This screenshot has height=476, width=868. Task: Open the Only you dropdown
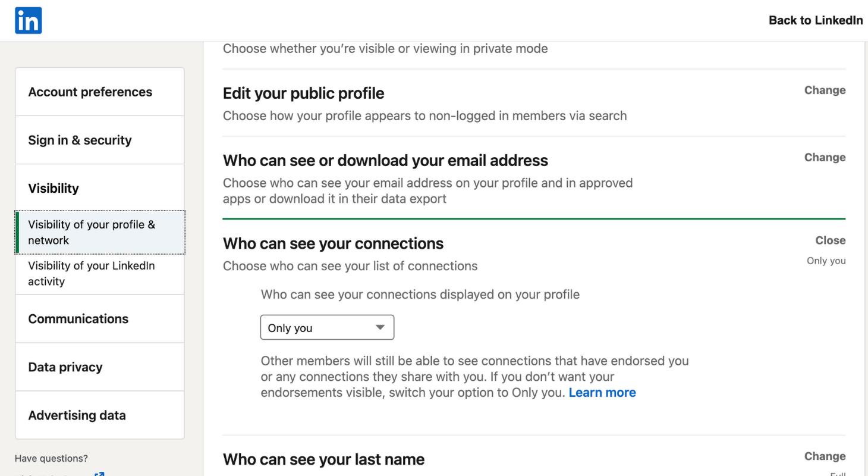tap(327, 327)
